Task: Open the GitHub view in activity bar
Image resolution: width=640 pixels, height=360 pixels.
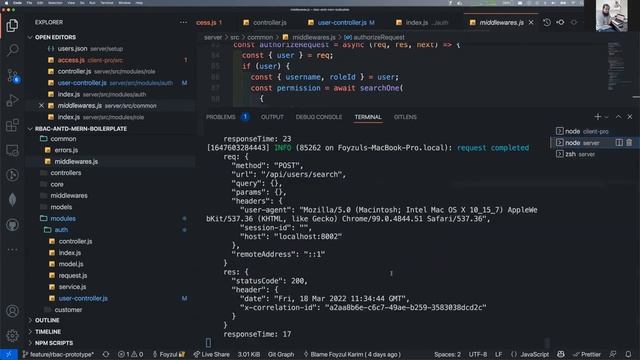Action: pyautogui.click(x=12, y=225)
